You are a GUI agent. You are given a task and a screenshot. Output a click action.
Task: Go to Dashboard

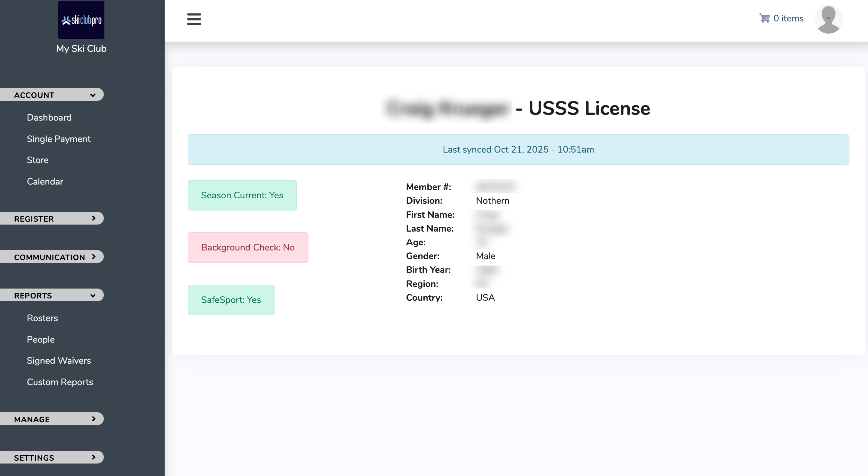point(49,117)
